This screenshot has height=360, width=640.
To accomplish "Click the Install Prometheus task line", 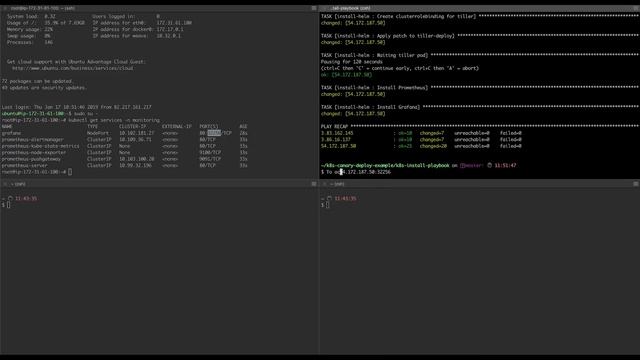I will [x=374, y=88].
